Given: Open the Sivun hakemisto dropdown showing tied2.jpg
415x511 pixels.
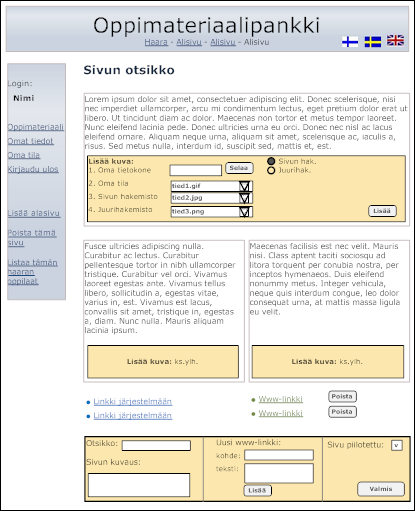Looking at the screenshot, I should pos(212,198).
